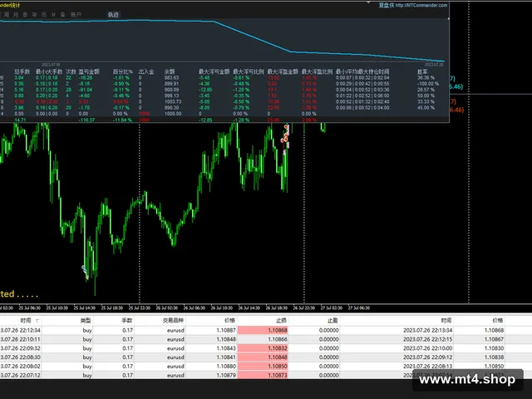Select stop loss cell 1.10832
The width and height of the screenshot is (532, 399).
click(x=263, y=348)
